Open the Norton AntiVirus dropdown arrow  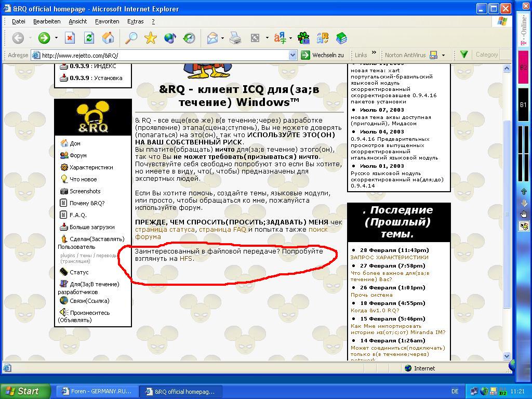coord(443,55)
